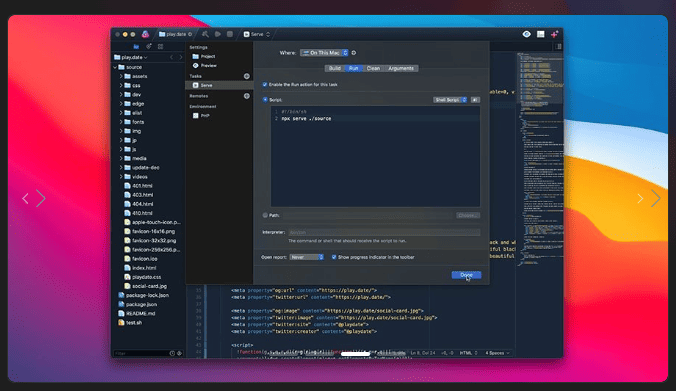This screenshot has width=676, height=391.
Task: Open the Serve task selector in toolbar
Action: coord(257,34)
